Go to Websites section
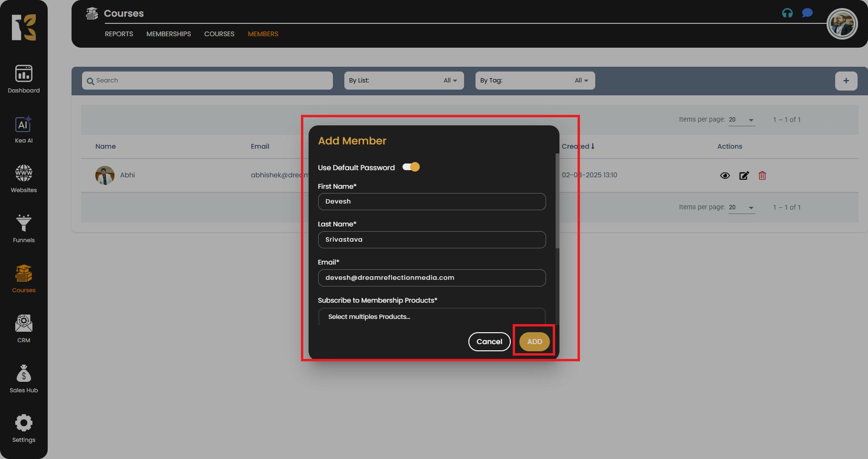 coord(23,179)
